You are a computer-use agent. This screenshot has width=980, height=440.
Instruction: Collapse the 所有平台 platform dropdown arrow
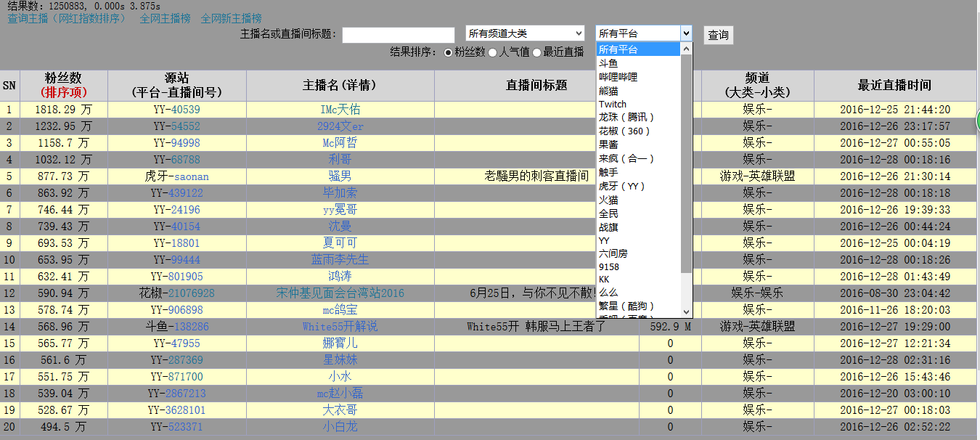point(686,33)
